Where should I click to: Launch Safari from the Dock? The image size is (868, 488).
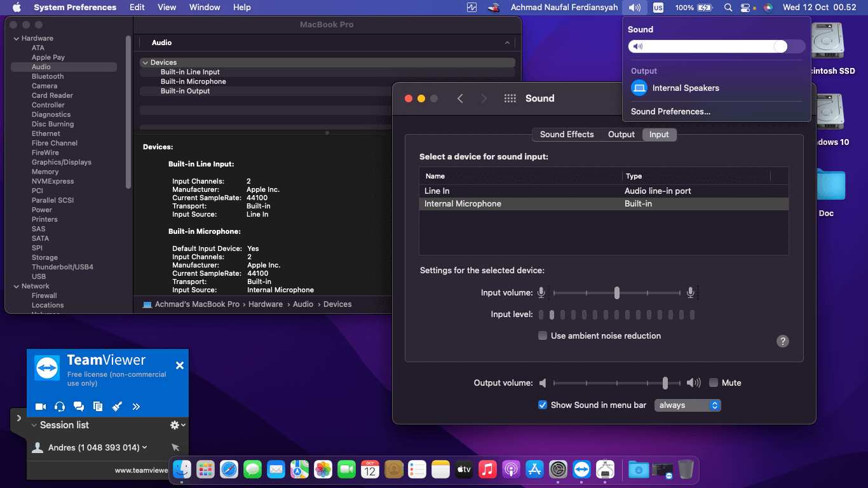(x=229, y=470)
